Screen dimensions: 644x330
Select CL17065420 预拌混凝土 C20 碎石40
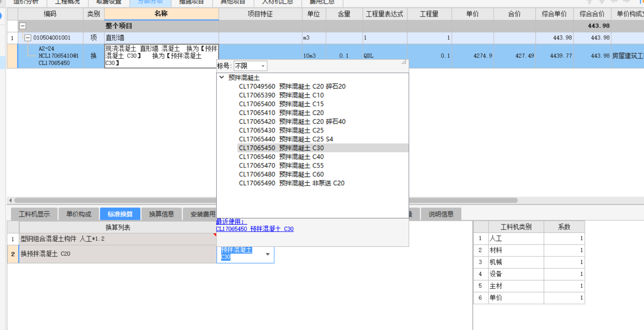(292, 122)
